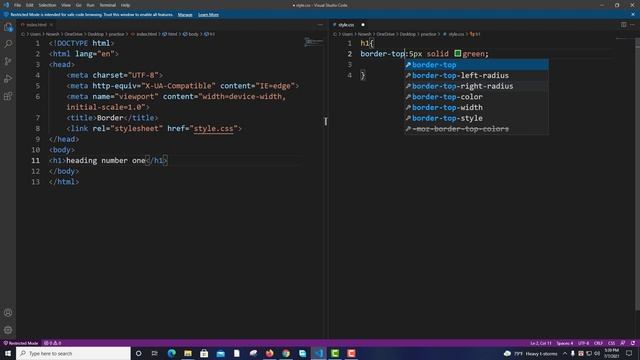640x360 pixels.
Task: Open File Explorer from taskbar
Action: point(188,353)
